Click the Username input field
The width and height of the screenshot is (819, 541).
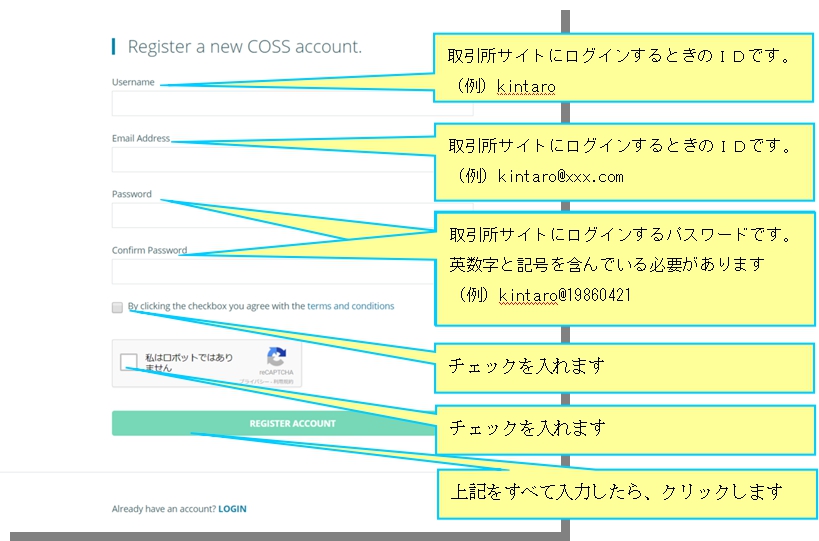click(292, 103)
